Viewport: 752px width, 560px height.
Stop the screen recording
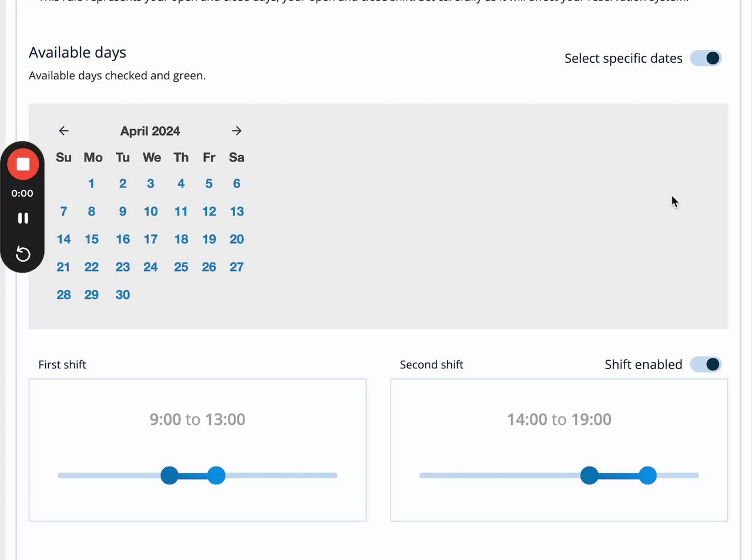[x=23, y=164]
